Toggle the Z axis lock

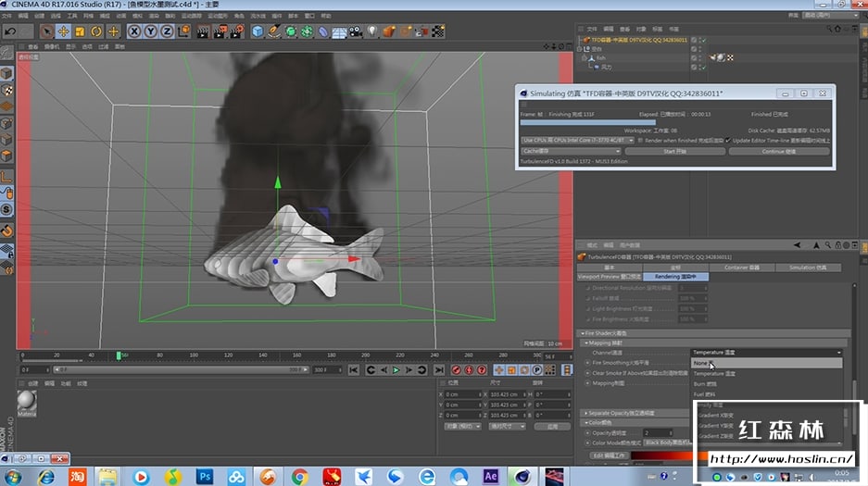click(167, 31)
